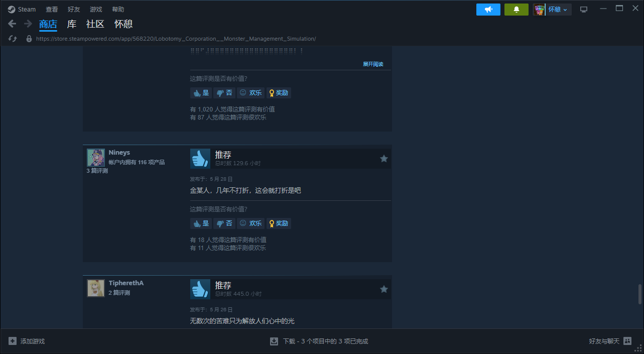Expand the 怀憩 account dropdown
The image size is (644, 354).
click(558, 10)
